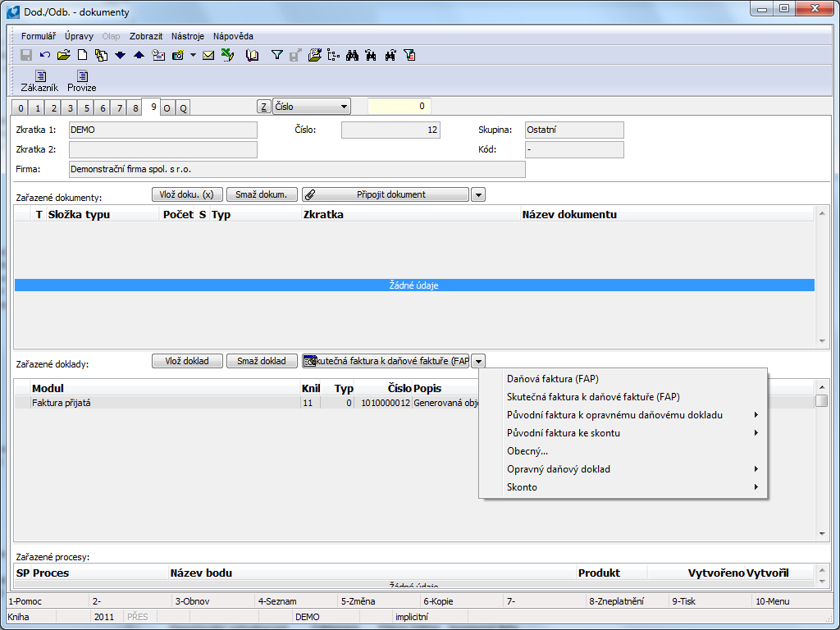Toggle the Z button beside Číslo
This screenshot has width=840, height=630.
pos(263,107)
